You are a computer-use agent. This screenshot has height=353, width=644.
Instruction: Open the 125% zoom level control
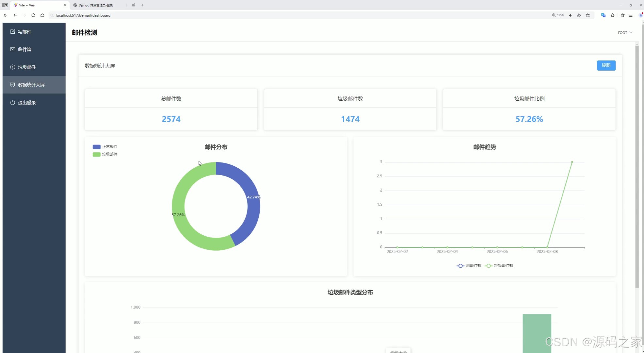tap(558, 15)
